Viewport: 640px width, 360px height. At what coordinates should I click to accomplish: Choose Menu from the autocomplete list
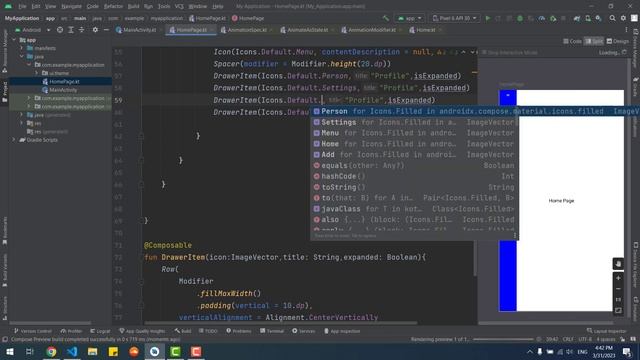pyautogui.click(x=414, y=133)
